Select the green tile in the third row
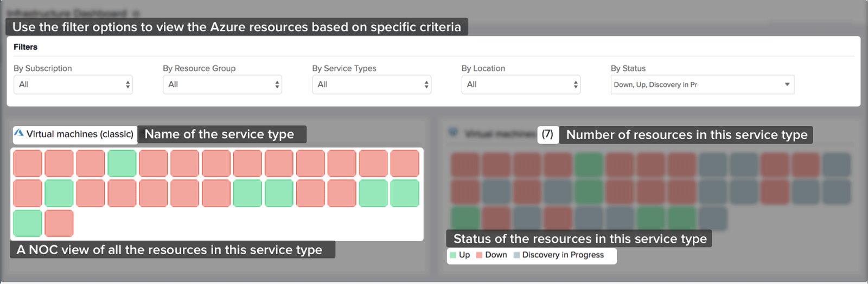 click(x=28, y=223)
